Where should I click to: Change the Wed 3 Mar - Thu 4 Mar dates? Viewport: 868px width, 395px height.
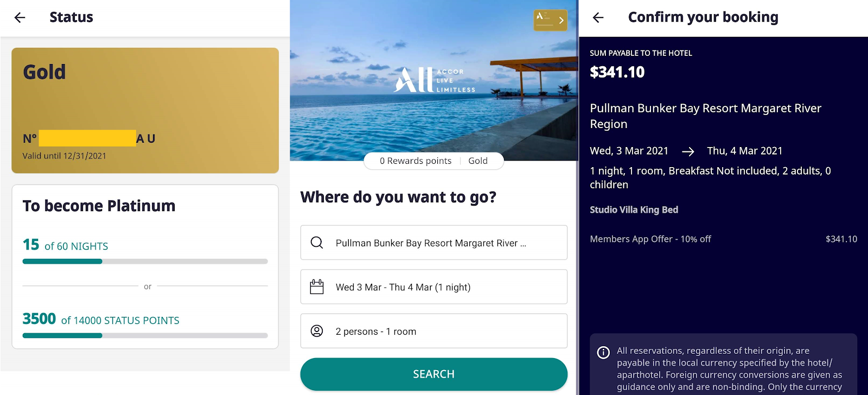pyautogui.click(x=434, y=286)
